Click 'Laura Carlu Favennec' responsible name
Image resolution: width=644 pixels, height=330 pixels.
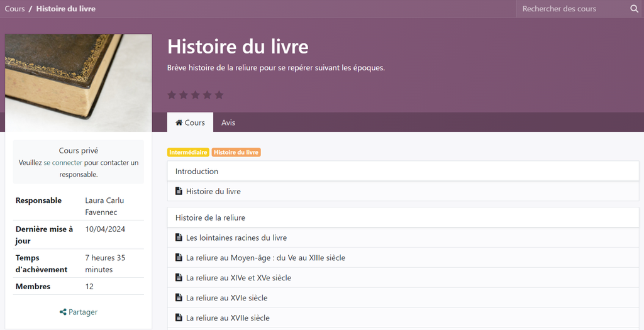[x=105, y=206]
